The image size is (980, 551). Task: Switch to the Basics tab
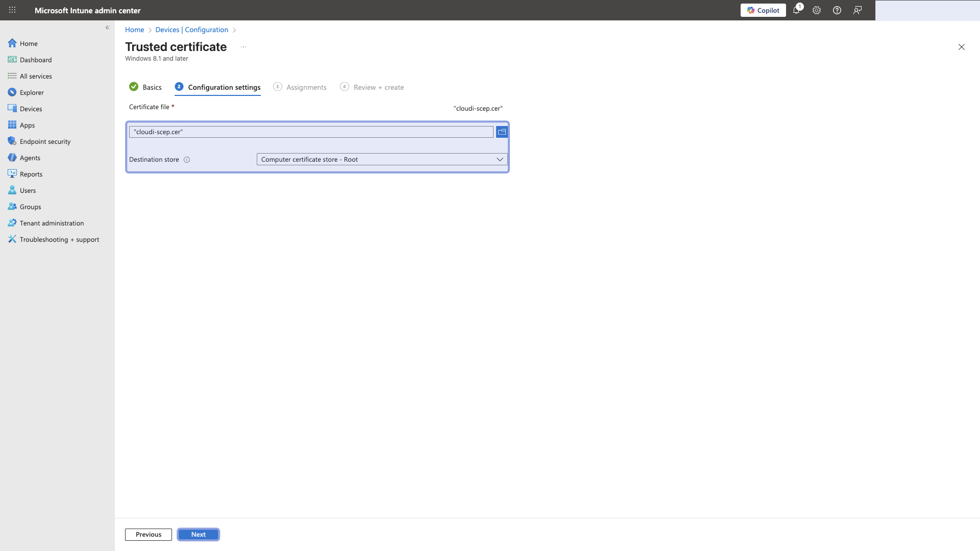point(152,87)
